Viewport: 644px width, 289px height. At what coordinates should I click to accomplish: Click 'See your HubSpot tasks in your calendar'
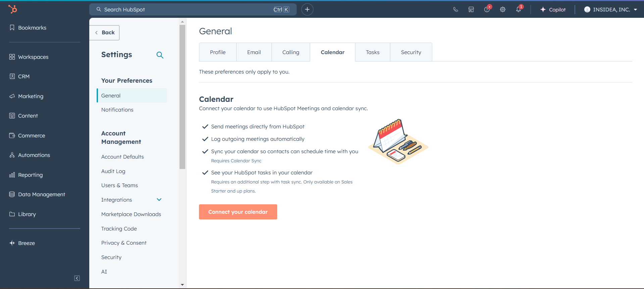tap(262, 172)
